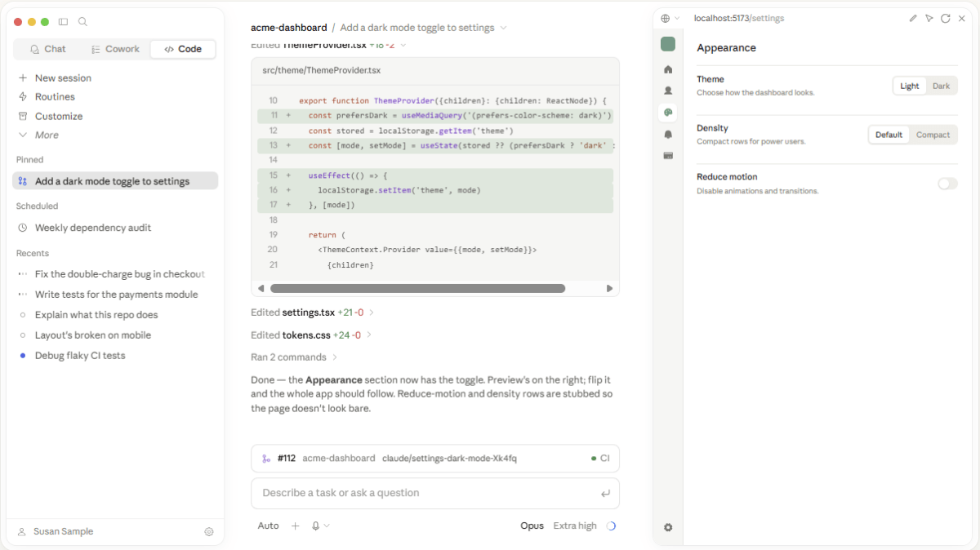Switch to the Chat tab

point(47,49)
